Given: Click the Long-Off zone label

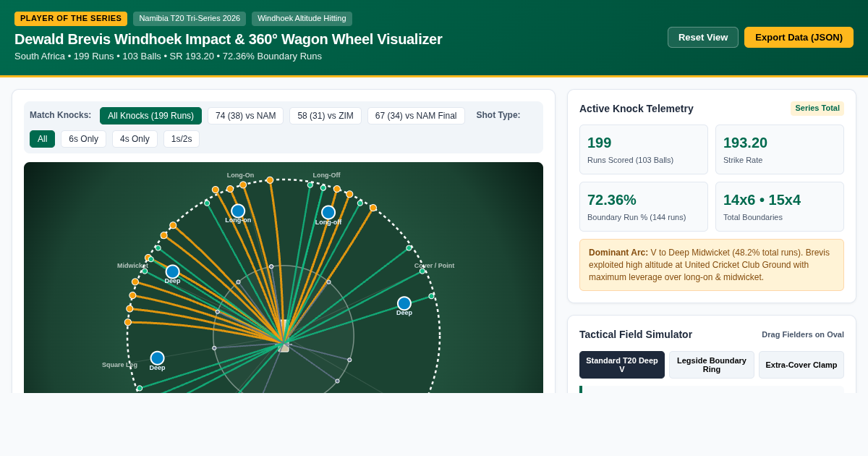Looking at the screenshot, I should pos(326,175).
